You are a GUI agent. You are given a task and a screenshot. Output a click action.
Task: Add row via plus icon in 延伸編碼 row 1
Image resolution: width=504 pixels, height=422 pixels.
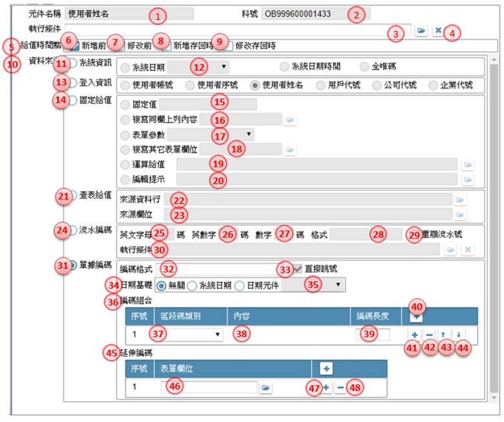326,388
